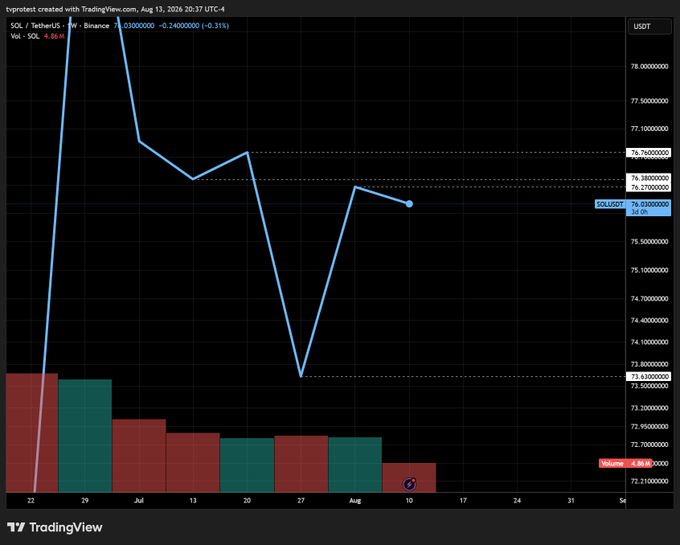Click the 73.63000000 highlighted price label
The height and width of the screenshot is (545, 680).
(x=649, y=376)
